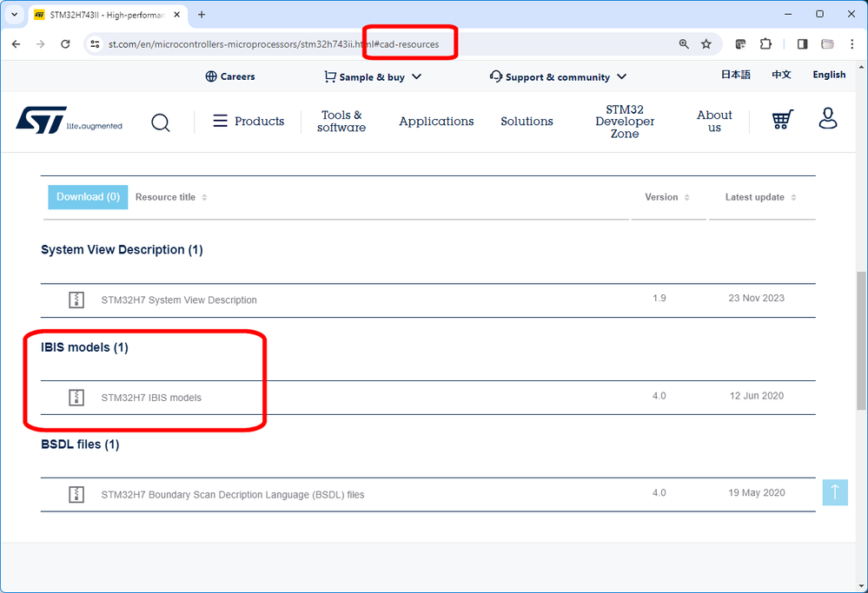Image resolution: width=868 pixels, height=593 pixels.
Task: Open Solutions menu item
Action: [x=527, y=122]
